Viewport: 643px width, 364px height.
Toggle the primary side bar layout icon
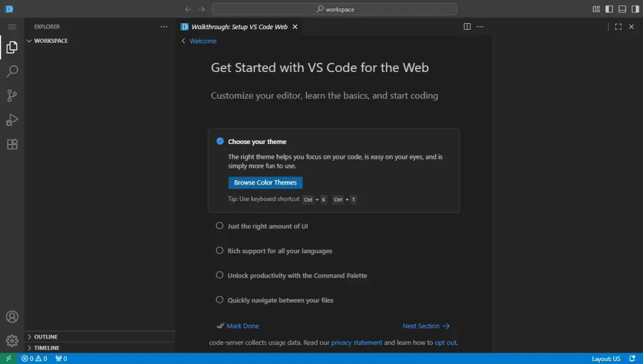click(609, 9)
